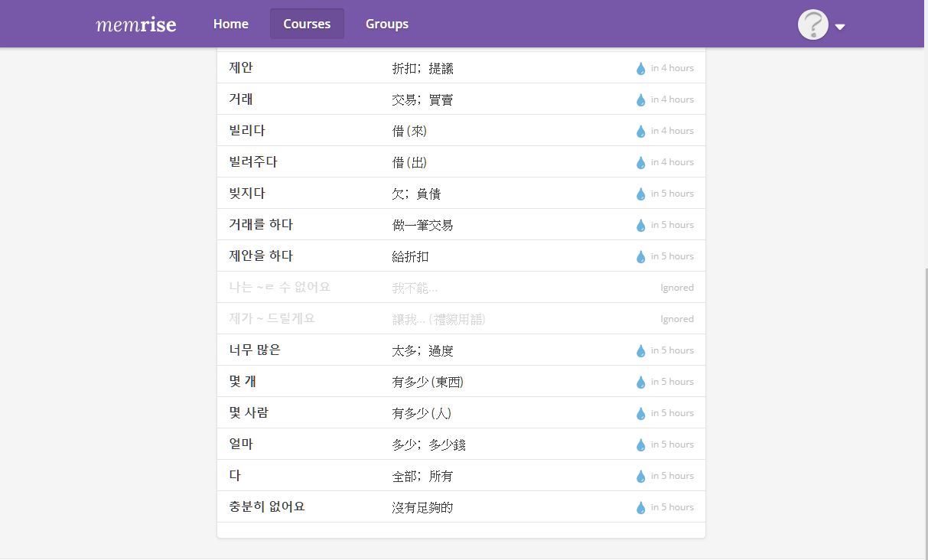Select the single-syllable word 다
This screenshot has width=928, height=560.
[x=235, y=475]
